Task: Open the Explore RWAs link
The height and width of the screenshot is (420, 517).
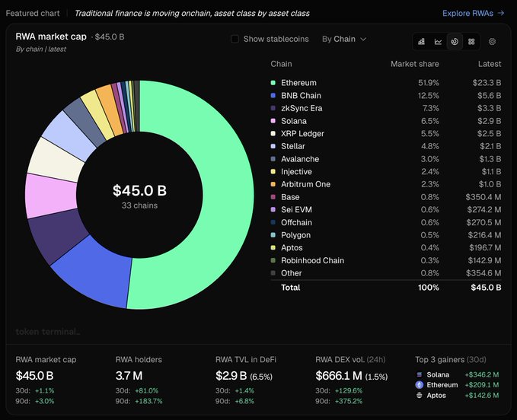Action: coord(473,13)
